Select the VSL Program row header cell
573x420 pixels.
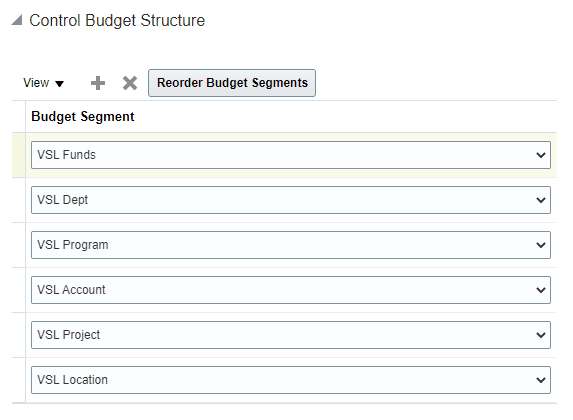tap(19, 245)
